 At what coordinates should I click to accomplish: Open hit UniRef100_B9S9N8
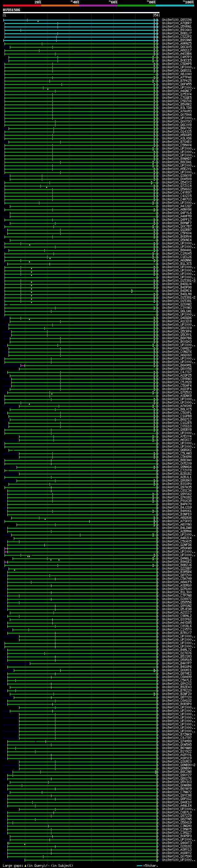point(177,40)
